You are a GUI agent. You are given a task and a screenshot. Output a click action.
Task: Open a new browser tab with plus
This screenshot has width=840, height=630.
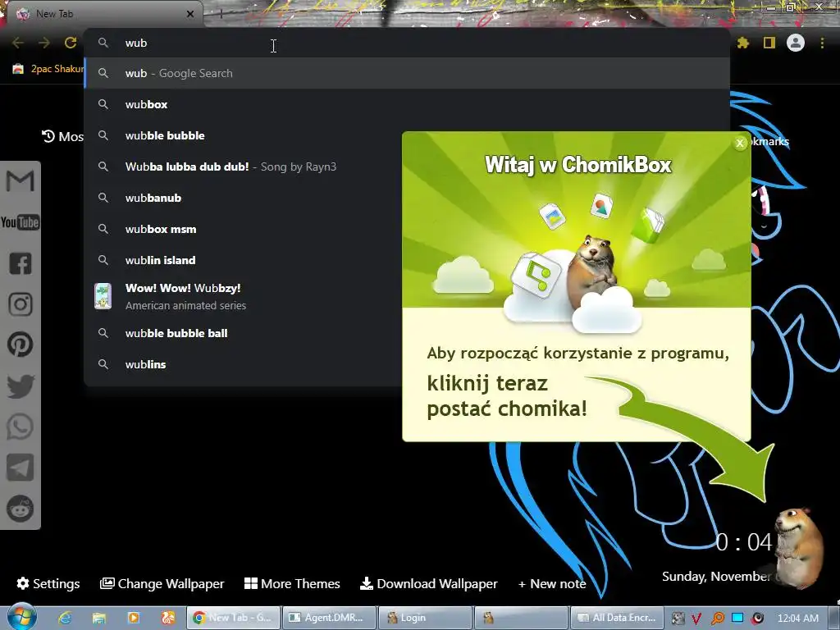point(221,14)
